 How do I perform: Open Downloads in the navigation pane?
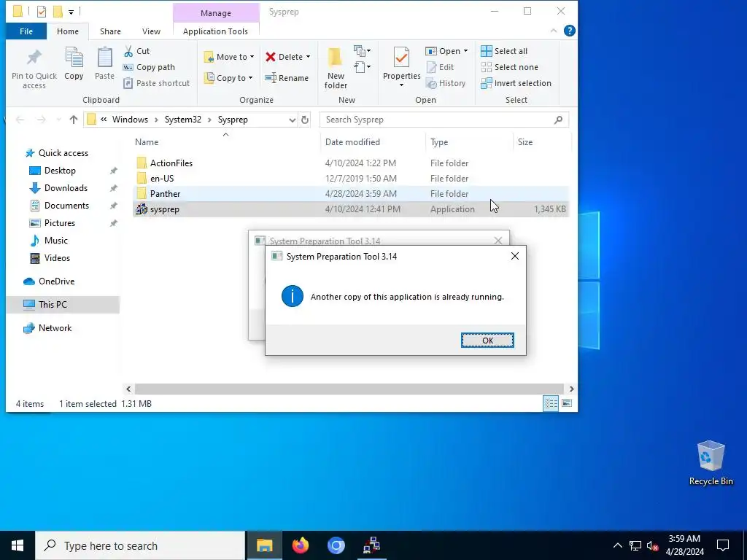click(x=66, y=187)
